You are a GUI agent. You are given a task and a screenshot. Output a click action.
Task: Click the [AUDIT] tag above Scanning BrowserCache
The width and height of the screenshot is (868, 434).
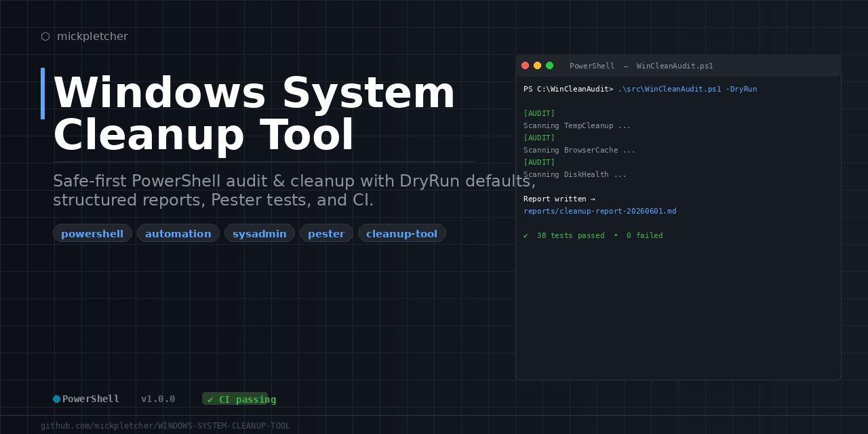539,138
